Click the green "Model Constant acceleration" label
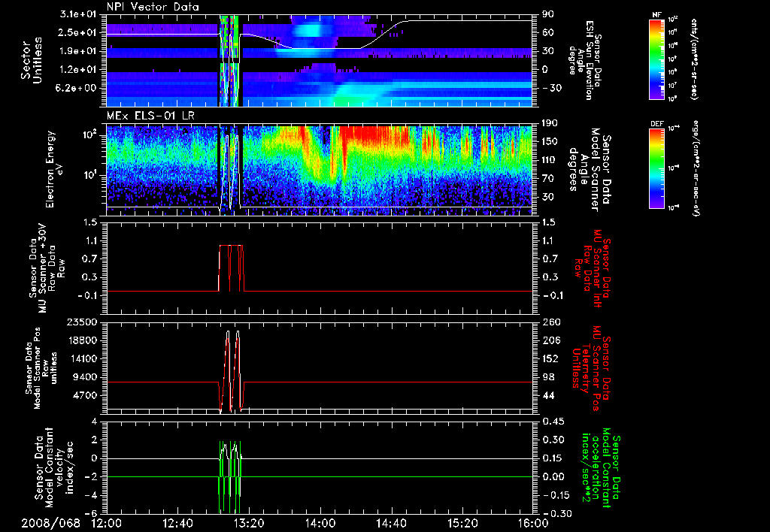770x532 pixels. click(x=600, y=467)
